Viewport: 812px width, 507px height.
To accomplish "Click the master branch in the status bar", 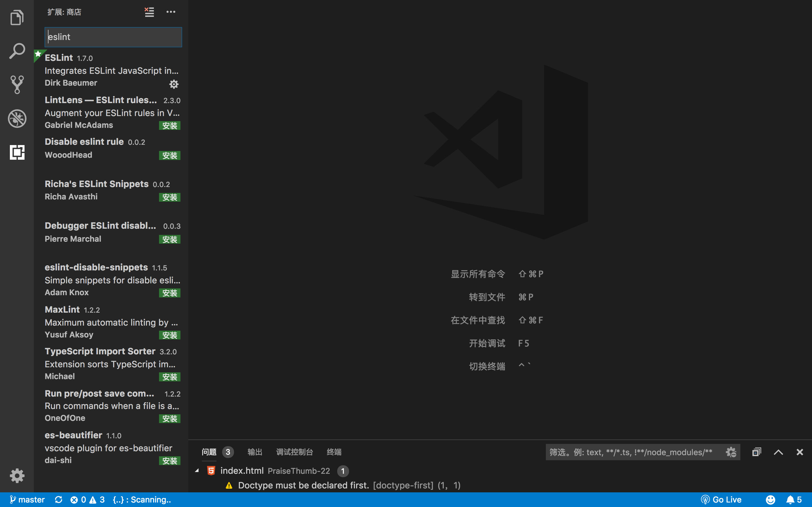I will (28, 500).
